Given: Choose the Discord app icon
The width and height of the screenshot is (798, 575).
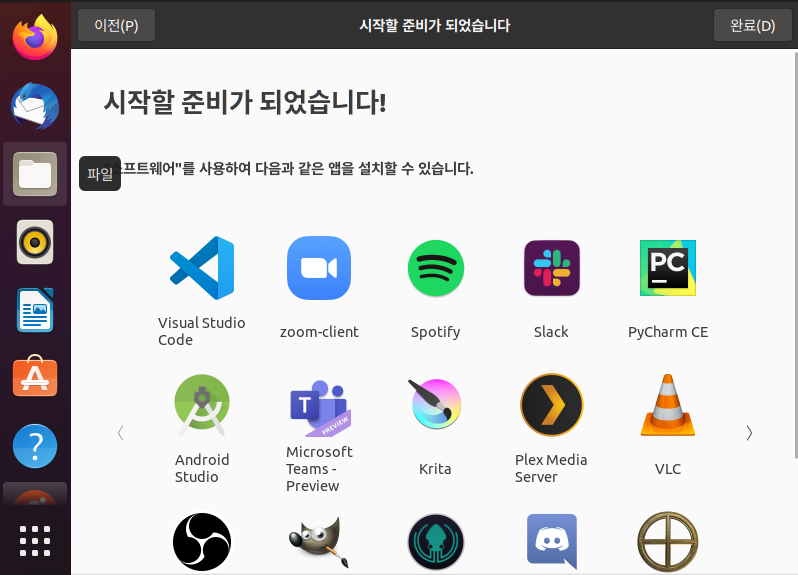Looking at the screenshot, I should coord(552,541).
